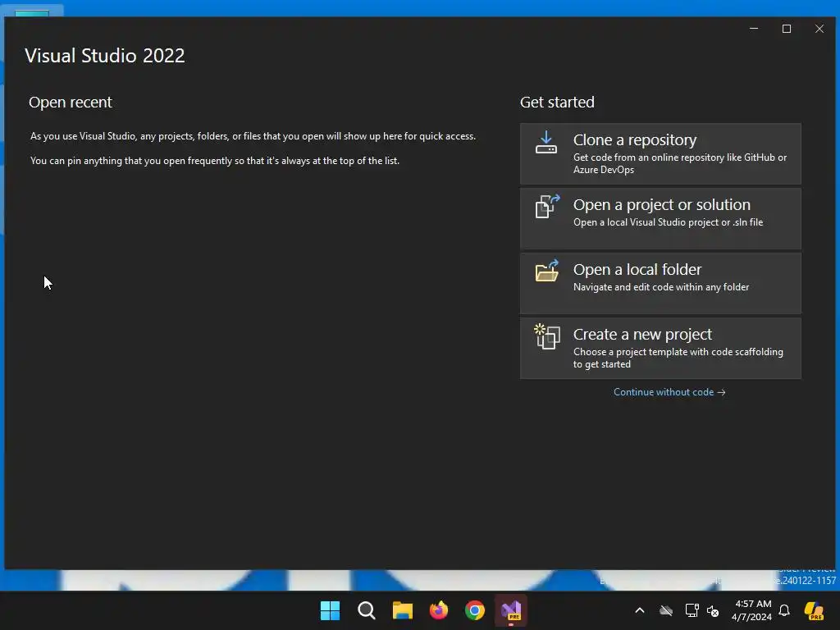Open taskbar Search magnifier
840x630 pixels.
367,610
